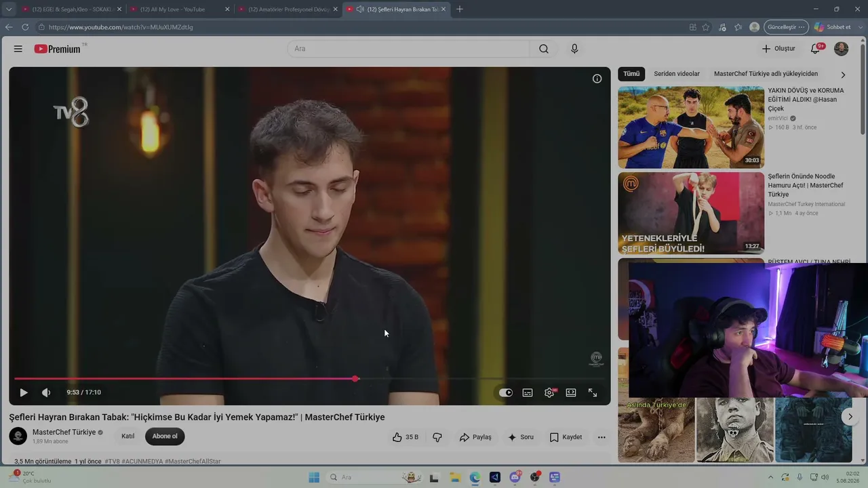This screenshot has width=868, height=488.
Task: Share the video with Paylaş
Action: tap(475, 437)
